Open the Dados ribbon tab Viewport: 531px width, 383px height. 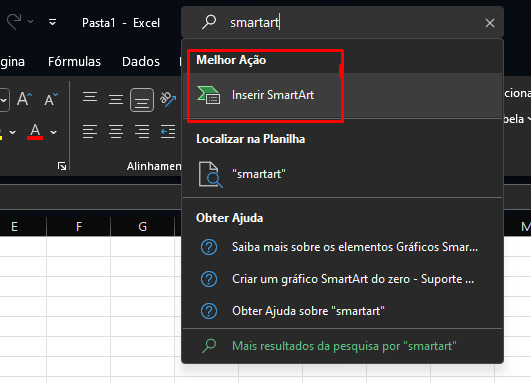point(141,62)
